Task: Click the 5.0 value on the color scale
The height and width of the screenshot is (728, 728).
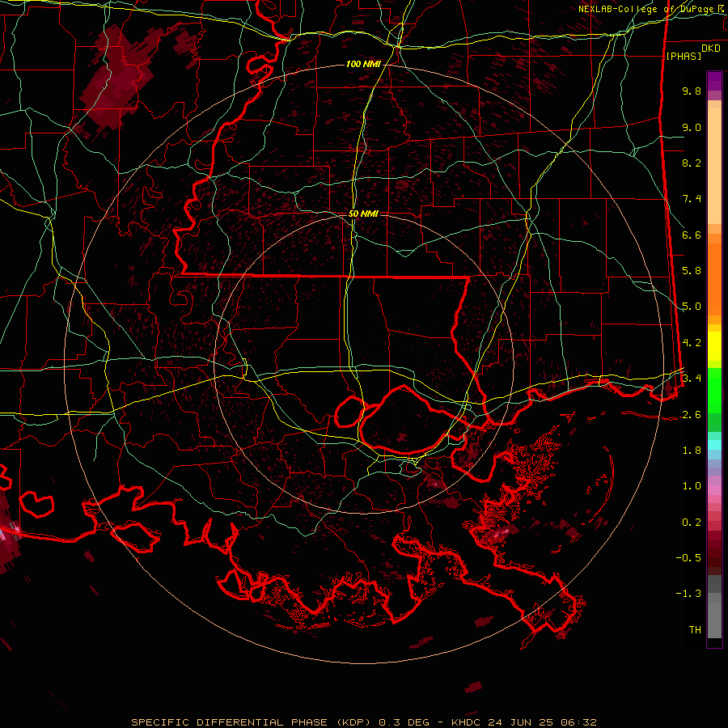Action: click(x=692, y=307)
